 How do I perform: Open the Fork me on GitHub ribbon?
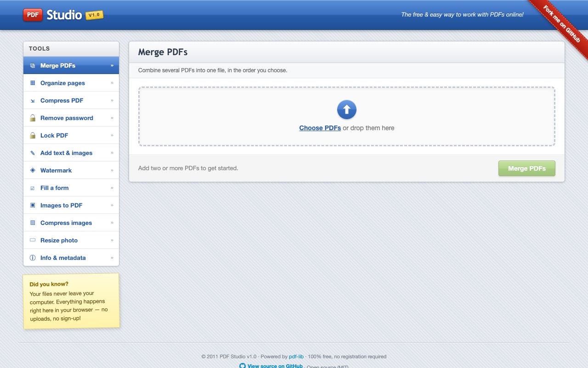pos(561,24)
